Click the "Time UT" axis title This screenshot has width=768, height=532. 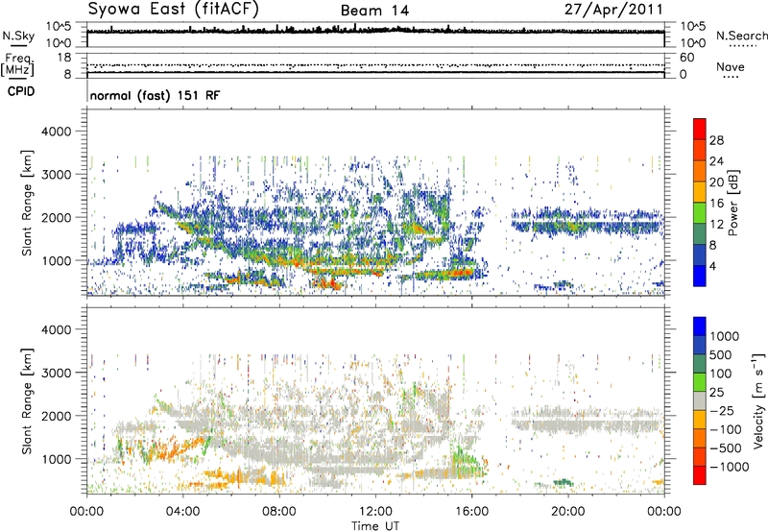coord(375,526)
